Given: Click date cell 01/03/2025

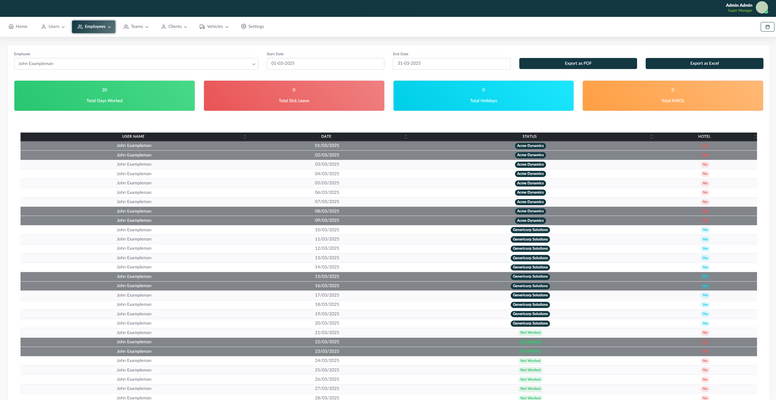Looking at the screenshot, I should 327,146.
